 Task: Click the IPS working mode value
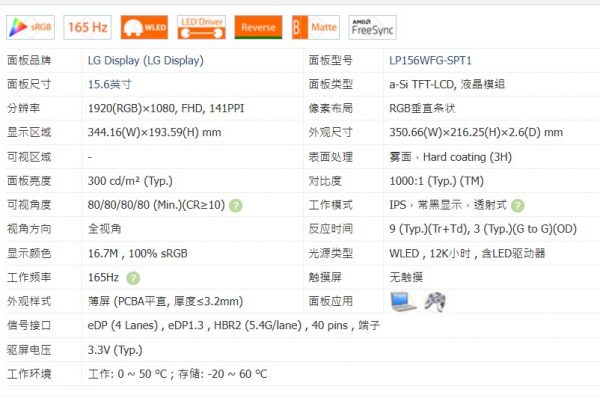448,205
